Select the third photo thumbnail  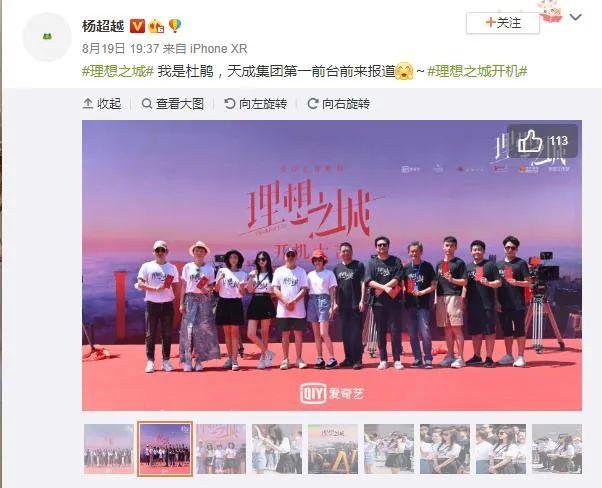221,448
